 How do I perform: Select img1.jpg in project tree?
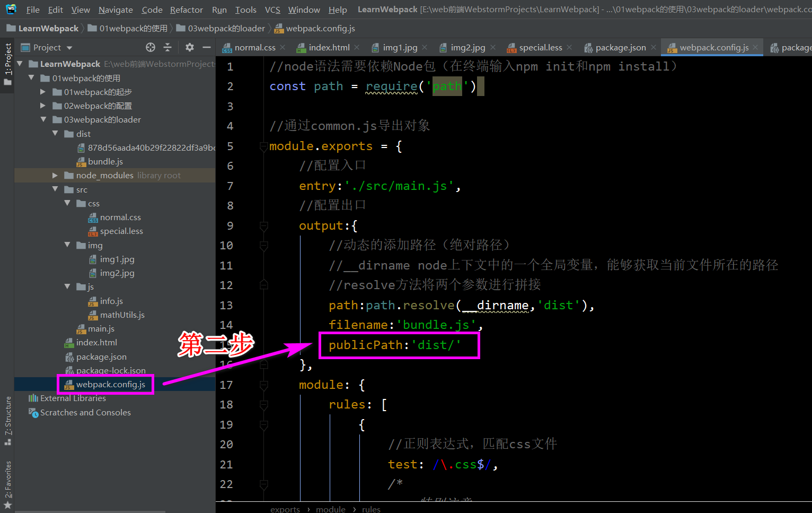pos(117,259)
